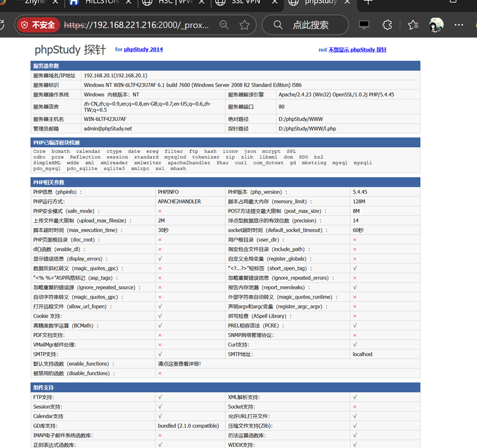This screenshot has height=448, width=477.
Task: Click hostname WIN-6LTF423U7AF value
Action: tap(105, 119)
